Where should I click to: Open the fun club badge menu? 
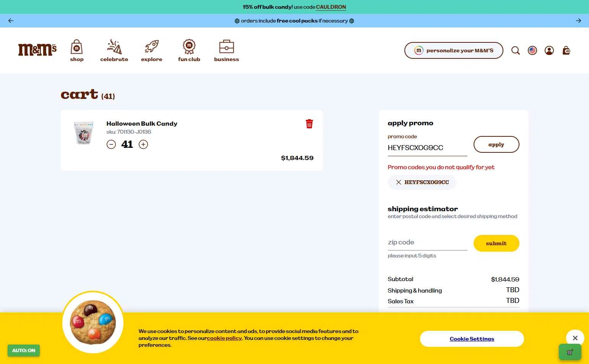tap(189, 50)
